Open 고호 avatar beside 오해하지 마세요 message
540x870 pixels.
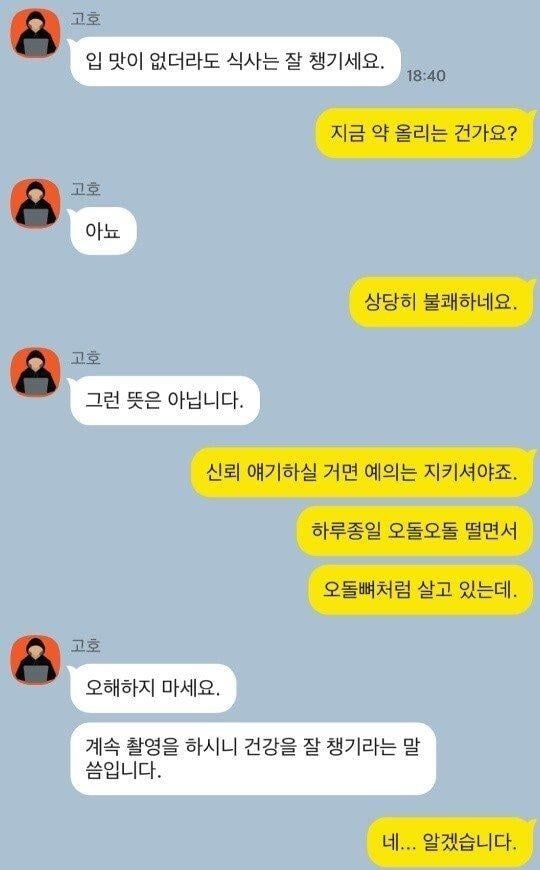(36, 660)
